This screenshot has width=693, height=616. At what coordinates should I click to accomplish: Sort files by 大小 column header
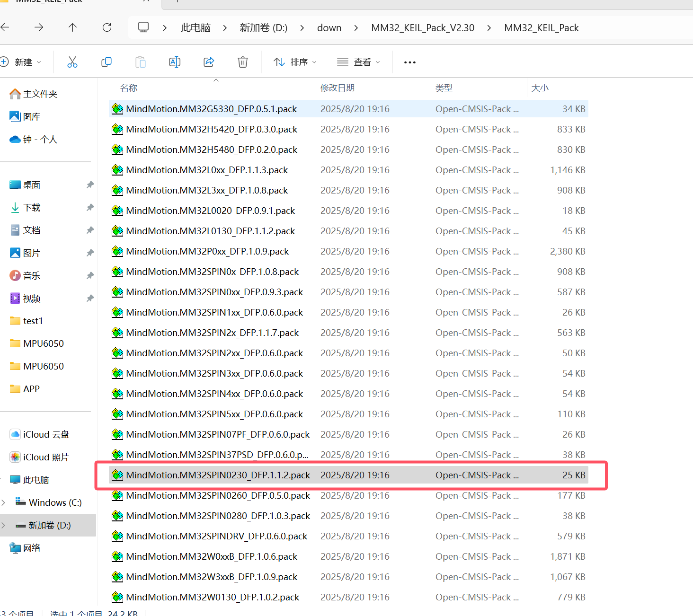click(540, 88)
